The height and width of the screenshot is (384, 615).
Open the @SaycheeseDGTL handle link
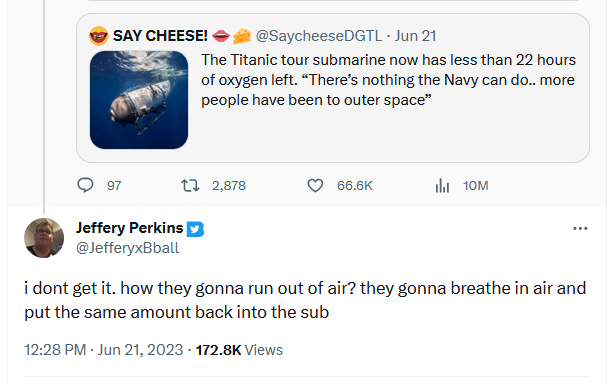pos(318,36)
